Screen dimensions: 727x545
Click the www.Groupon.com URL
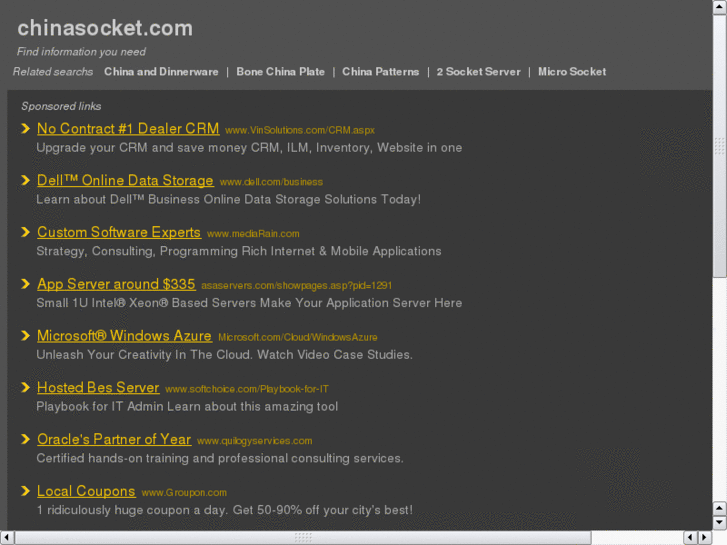[x=184, y=493]
